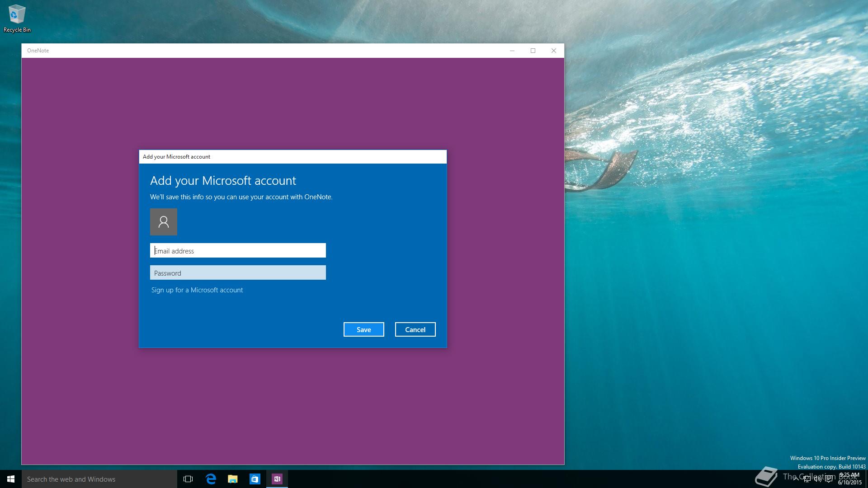Open the Store app from the taskbar
The height and width of the screenshot is (488, 868).
255,479
